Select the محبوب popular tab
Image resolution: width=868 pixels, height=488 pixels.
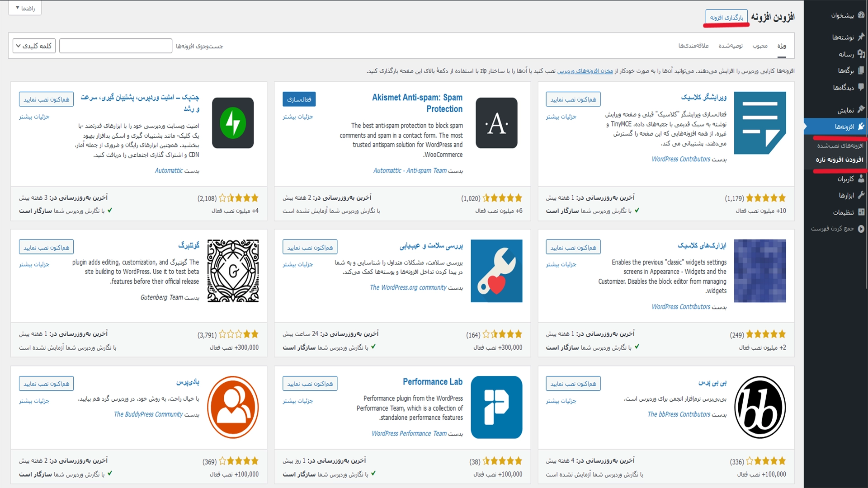pyautogui.click(x=760, y=46)
